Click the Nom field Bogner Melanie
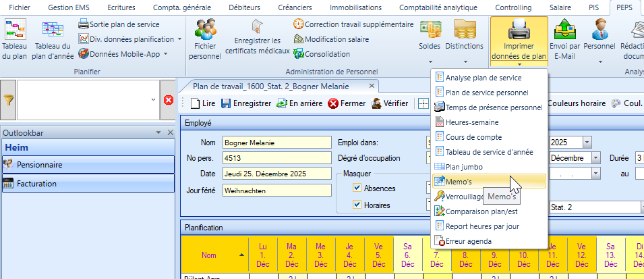The height and width of the screenshot is (279, 644). [x=277, y=143]
